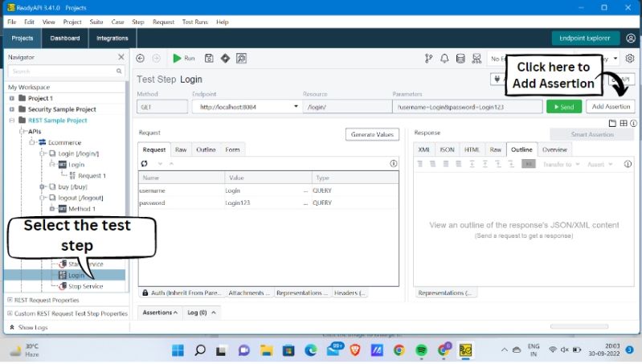Open preferences with the gear icon
Viewport: 642px width, 364px height.
coord(630,59)
